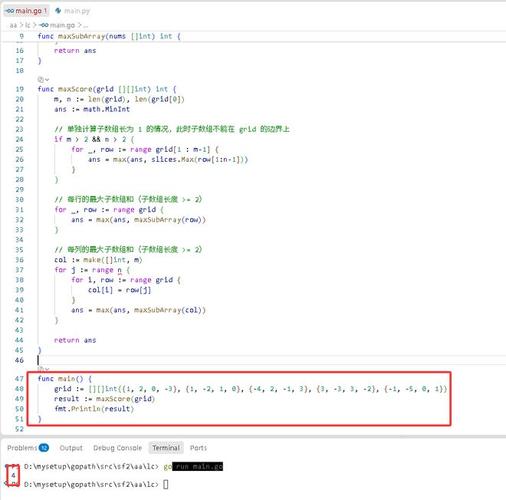The image size is (506, 500).
Task: Click the 'lc' folder breadcrumb
Action: [x=27, y=25]
